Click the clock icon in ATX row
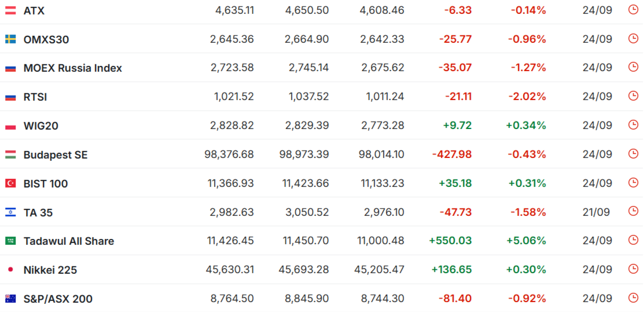Viewport: 644px width, 312px height. (634, 10)
